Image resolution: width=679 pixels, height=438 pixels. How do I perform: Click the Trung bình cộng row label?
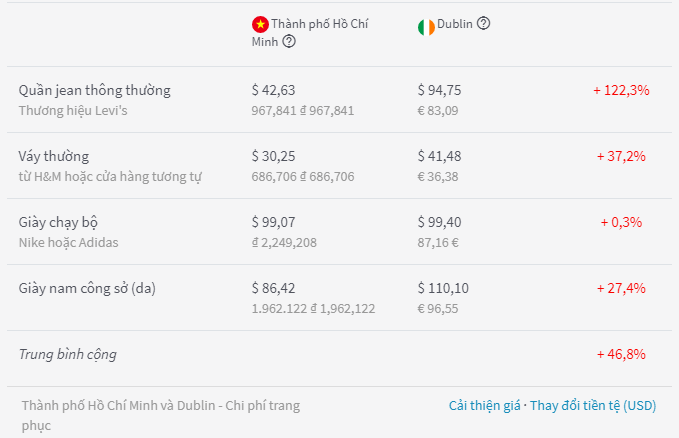coord(68,354)
